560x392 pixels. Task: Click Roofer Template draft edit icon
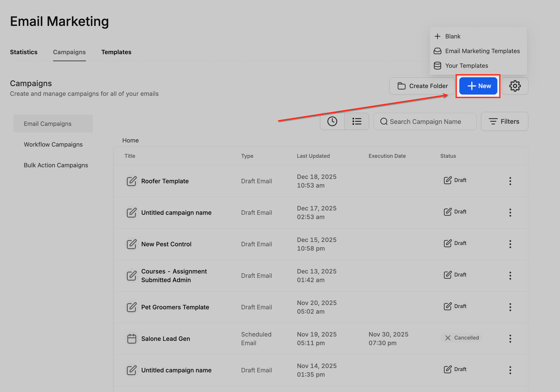click(131, 181)
